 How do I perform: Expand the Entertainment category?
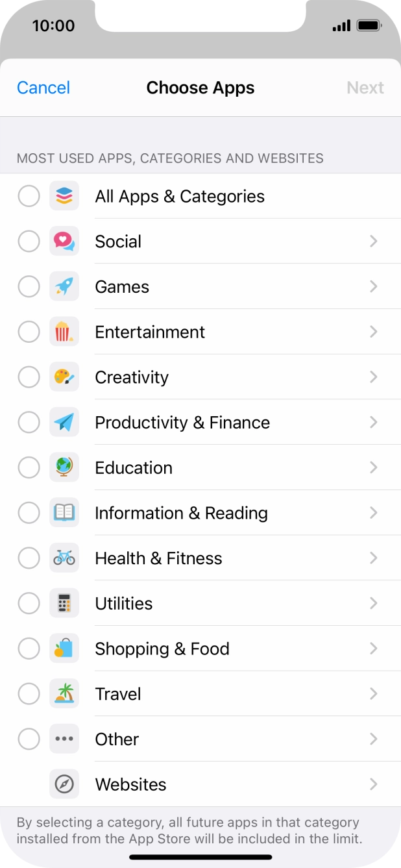pyautogui.click(x=374, y=332)
